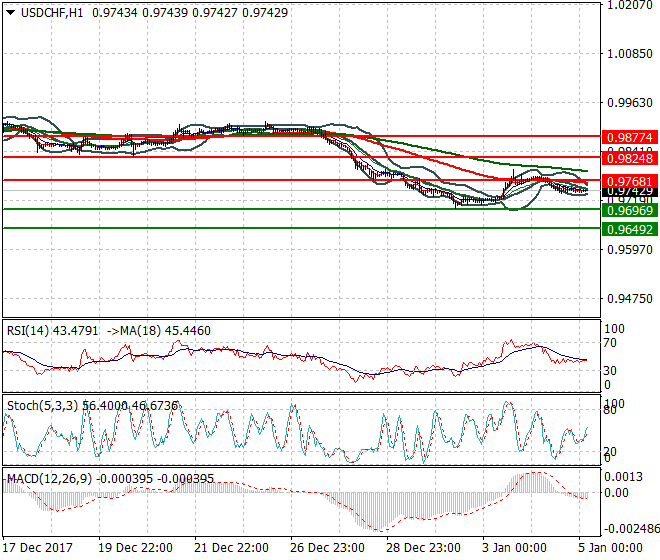Select the 0.95970 price axis value
Image resolution: width=660 pixels, height=560 pixels.
[630, 250]
